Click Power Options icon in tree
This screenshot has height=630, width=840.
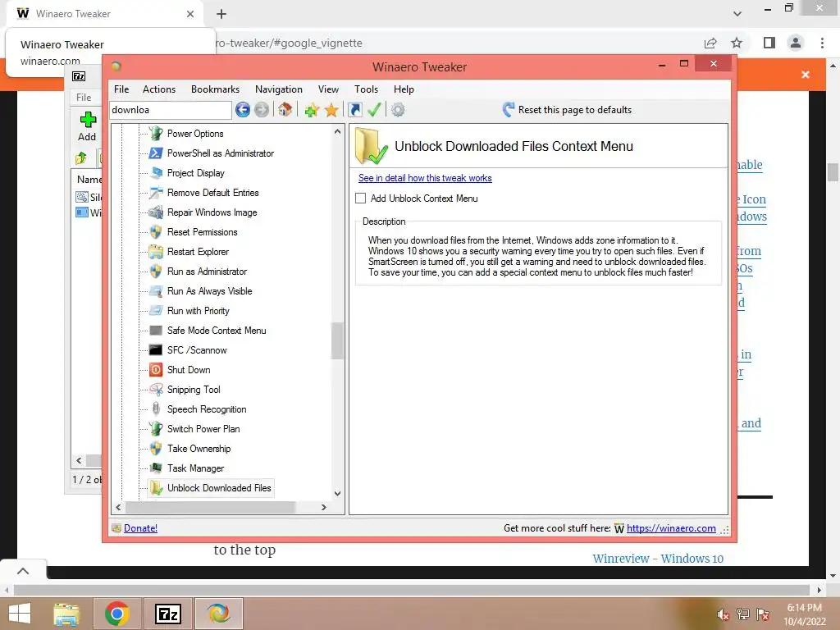[x=156, y=134]
